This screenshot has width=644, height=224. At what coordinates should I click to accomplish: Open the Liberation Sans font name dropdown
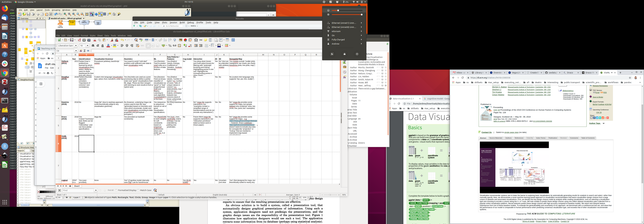76,46
